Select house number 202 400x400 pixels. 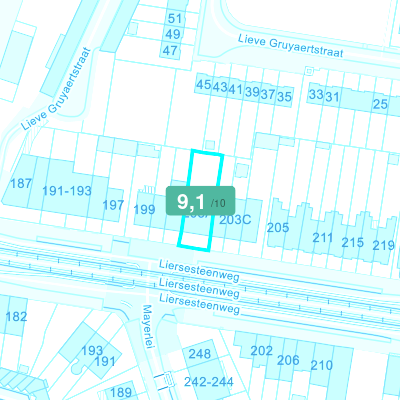coord(262,351)
